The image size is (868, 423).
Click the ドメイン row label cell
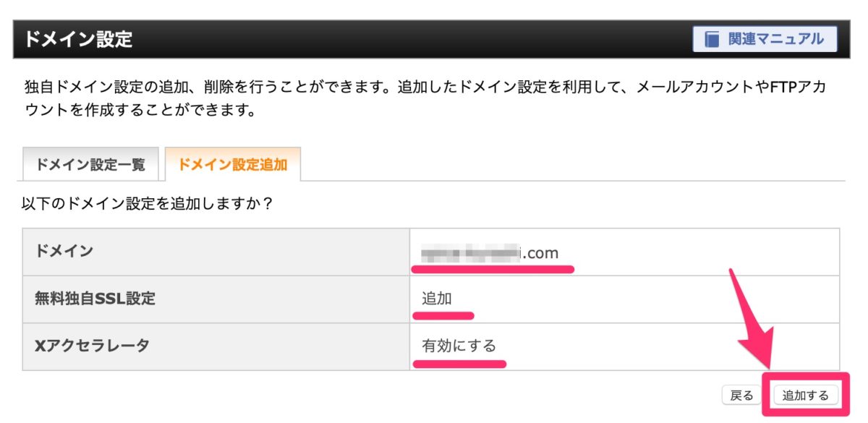(216, 252)
